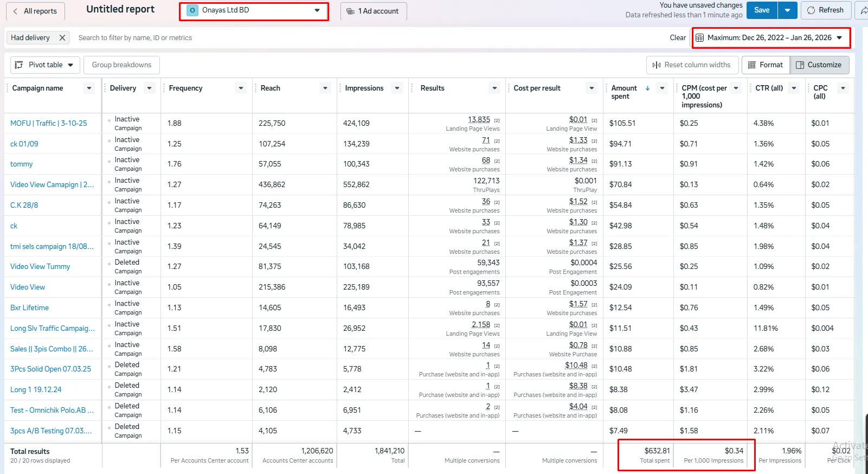The width and height of the screenshot is (868, 474).
Task: Click Group breakdowns option
Action: (x=121, y=65)
